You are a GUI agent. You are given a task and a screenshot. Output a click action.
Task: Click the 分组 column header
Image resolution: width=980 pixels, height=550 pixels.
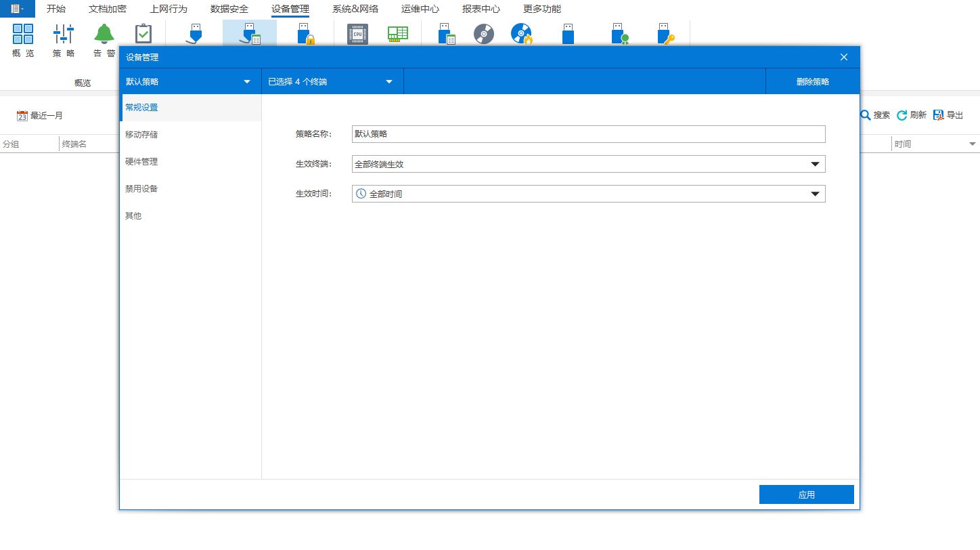coord(29,144)
